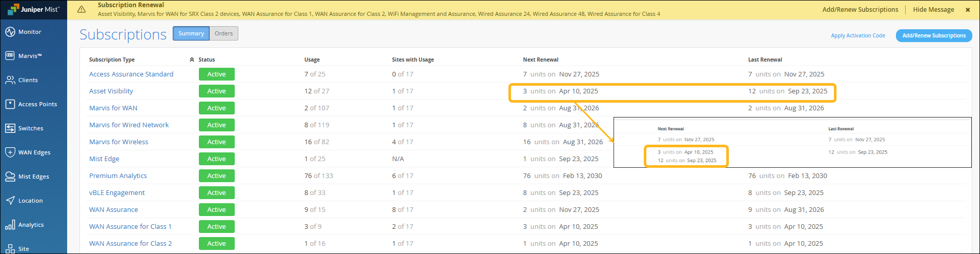Open the Monitor sidebar icon
This screenshot has height=254, width=980.
click(10, 32)
